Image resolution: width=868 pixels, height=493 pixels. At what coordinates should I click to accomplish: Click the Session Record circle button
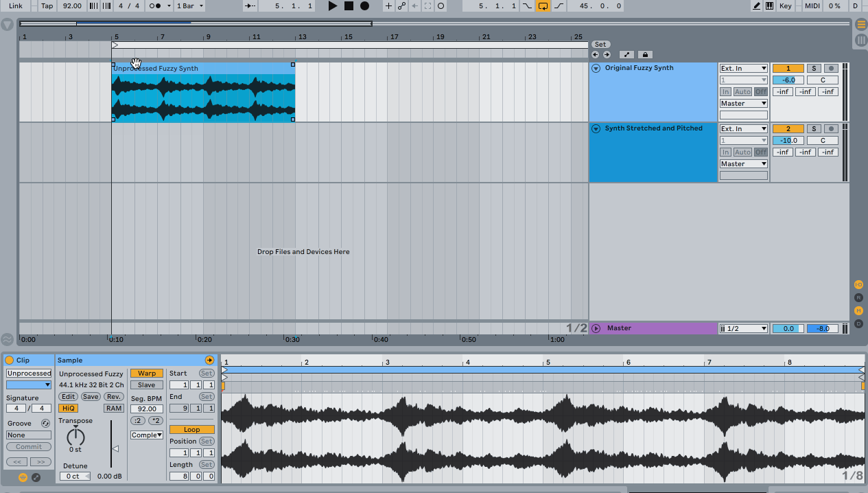tap(441, 5)
